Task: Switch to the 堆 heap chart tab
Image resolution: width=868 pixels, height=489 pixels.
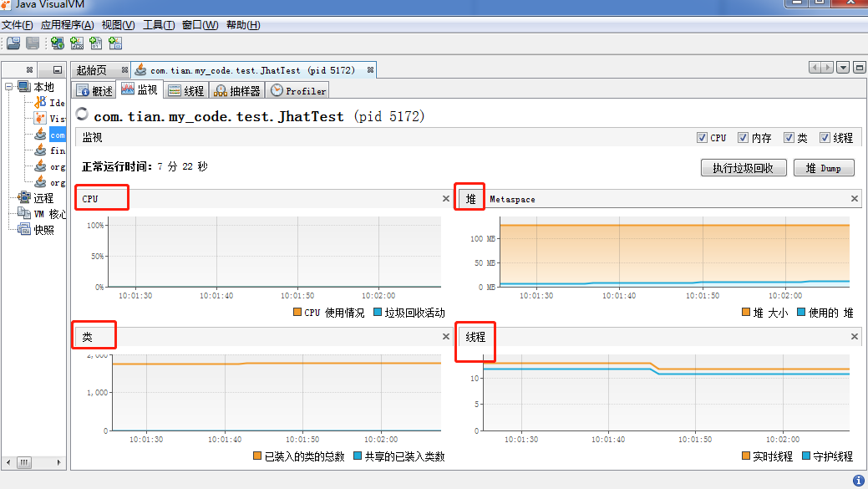Action: pyautogui.click(x=470, y=199)
